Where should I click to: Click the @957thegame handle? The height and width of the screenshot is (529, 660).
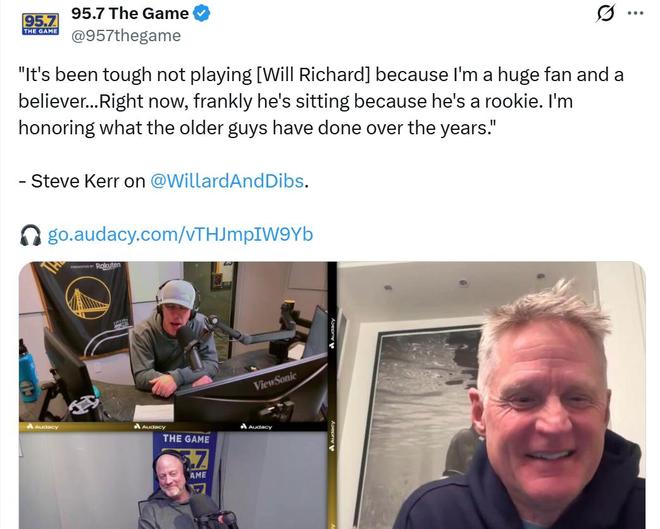[x=126, y=36]
